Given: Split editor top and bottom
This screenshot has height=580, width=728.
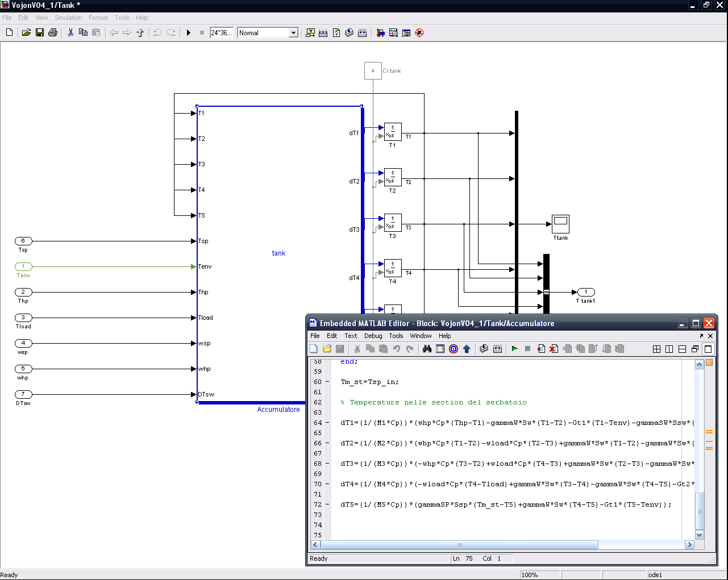Looking at the screenshot, I should pyautogui.click(x=683, y=349).
